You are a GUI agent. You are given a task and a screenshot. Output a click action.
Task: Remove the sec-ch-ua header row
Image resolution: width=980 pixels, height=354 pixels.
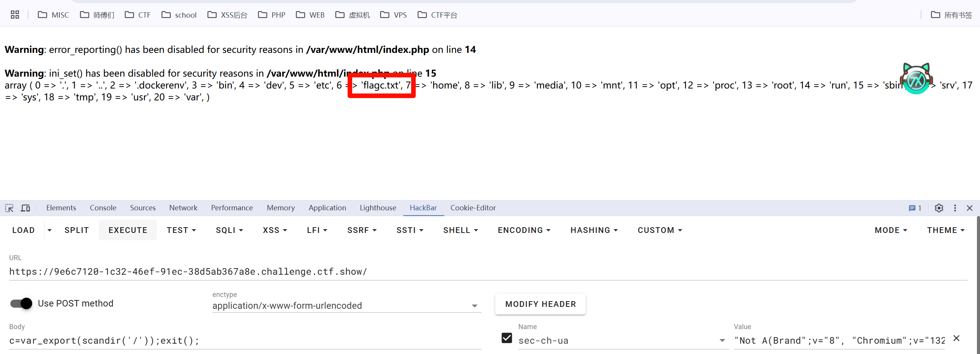[956, 338]
